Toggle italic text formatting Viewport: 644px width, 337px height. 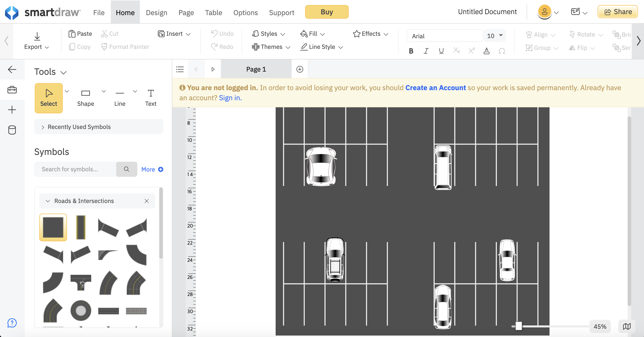tap(426, 51)
